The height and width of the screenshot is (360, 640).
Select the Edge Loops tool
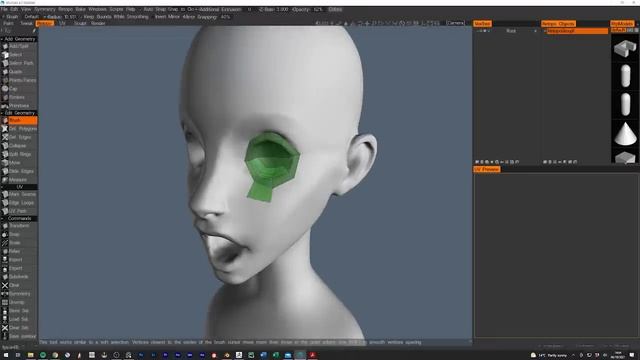tap(19, 202)
